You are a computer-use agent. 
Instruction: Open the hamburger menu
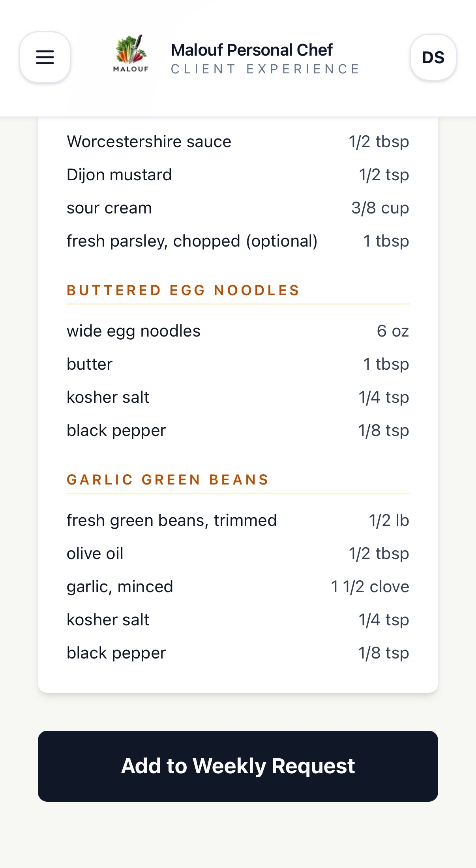[45, 57]
